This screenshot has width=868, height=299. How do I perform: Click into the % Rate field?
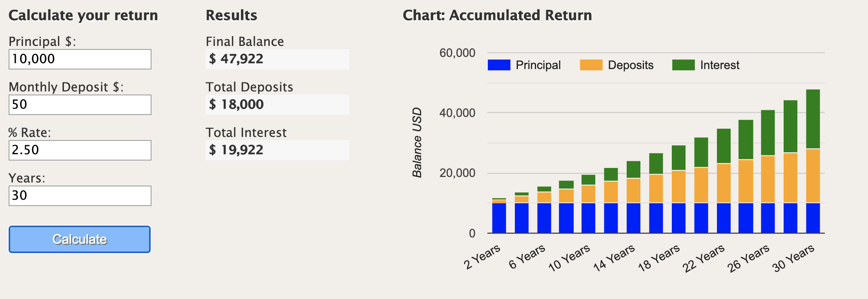[x=80, y=150]
